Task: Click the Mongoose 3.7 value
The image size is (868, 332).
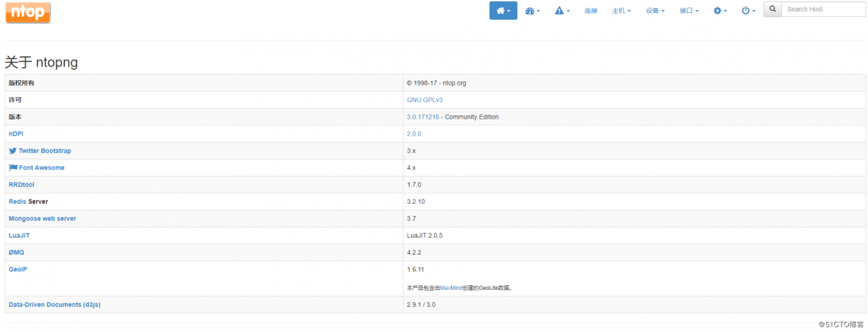Action: click(412, 219)
